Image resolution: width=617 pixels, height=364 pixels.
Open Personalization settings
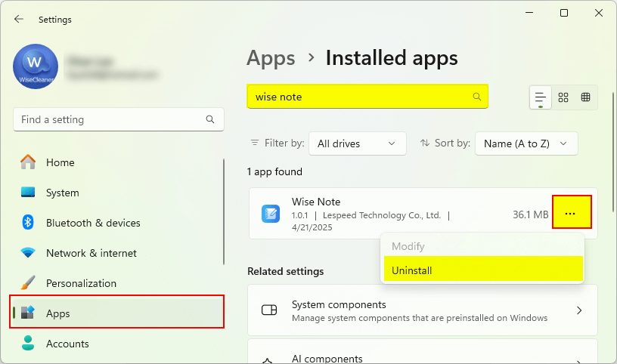tap(118, 283)
